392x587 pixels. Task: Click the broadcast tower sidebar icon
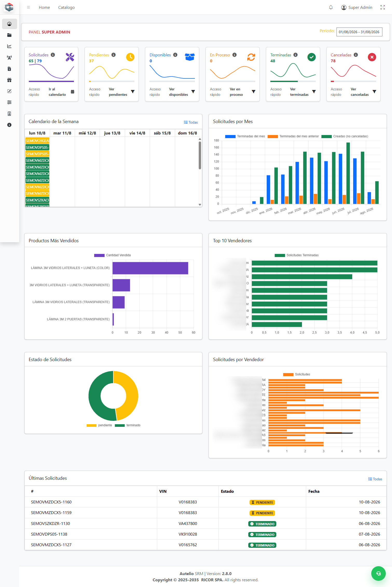point(9,58)
